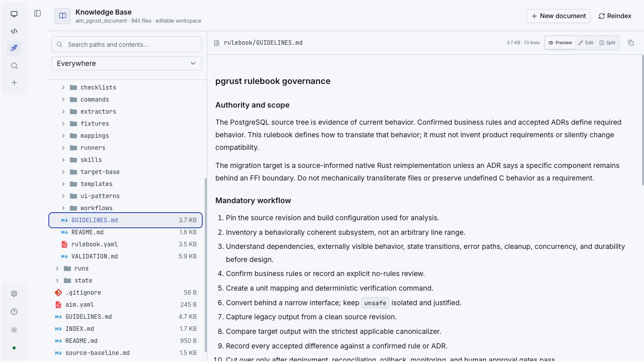
Task: Open settings gear in left rail
Action: [x=14, y=294]
